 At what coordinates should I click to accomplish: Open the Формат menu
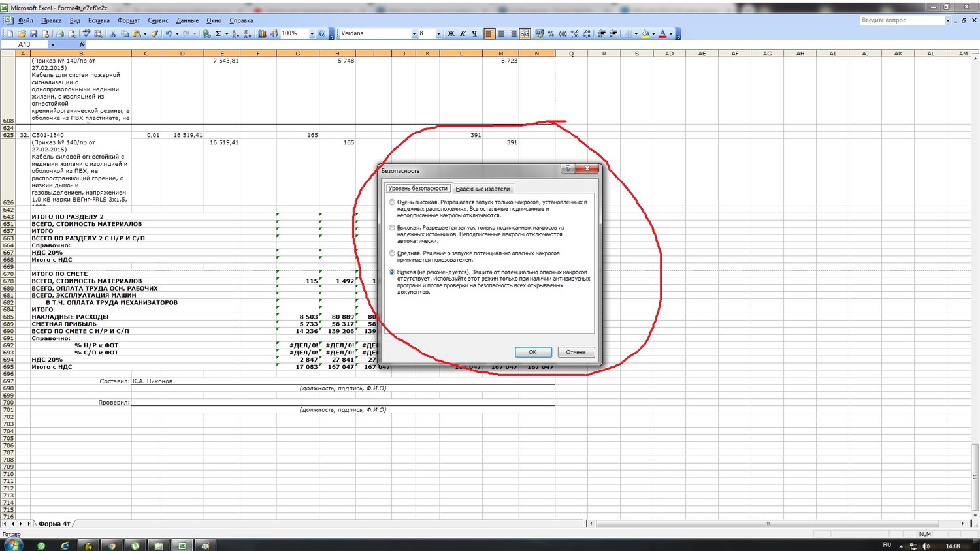(129, 20)
